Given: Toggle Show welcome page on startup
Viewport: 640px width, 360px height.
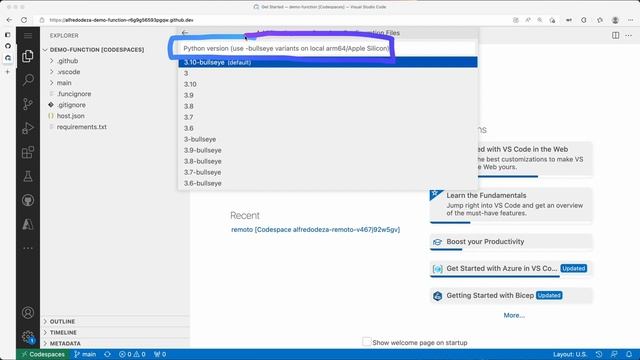Looking at the screenshot, I should (367, 342).
